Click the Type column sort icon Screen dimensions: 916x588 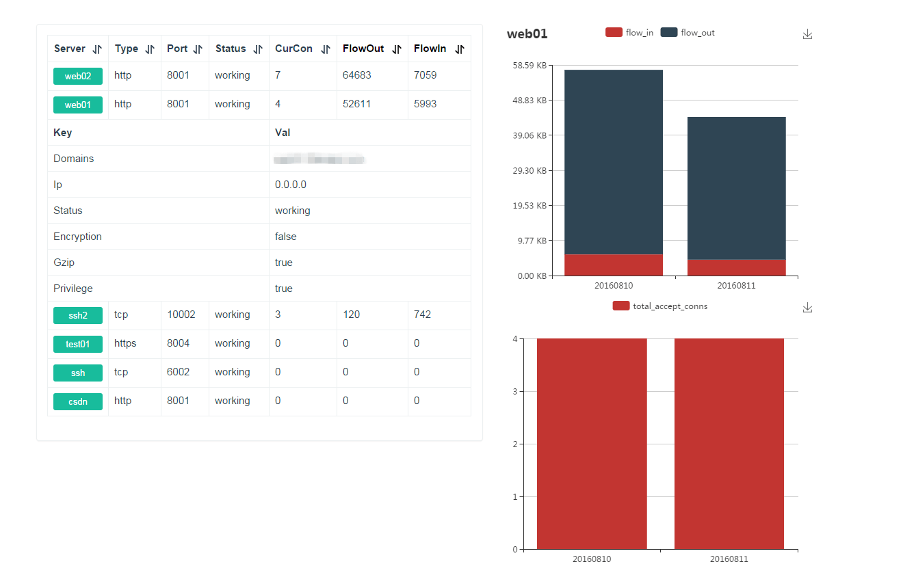150,49
